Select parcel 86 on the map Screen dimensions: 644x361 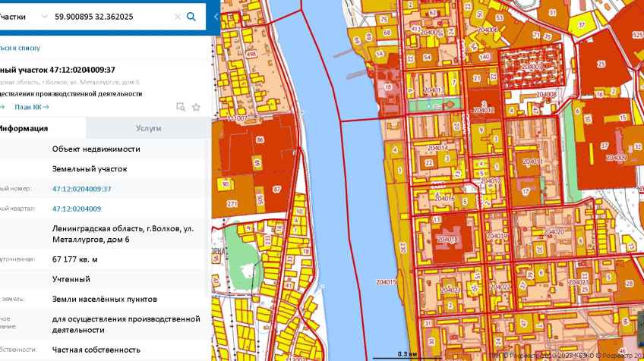pos(260,140)
